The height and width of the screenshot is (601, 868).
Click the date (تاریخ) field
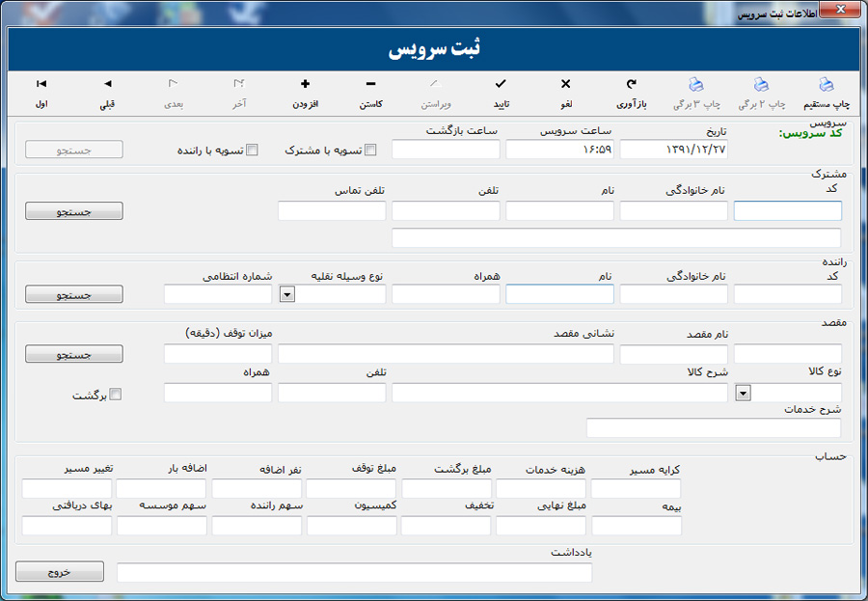(x=674, y=150)
